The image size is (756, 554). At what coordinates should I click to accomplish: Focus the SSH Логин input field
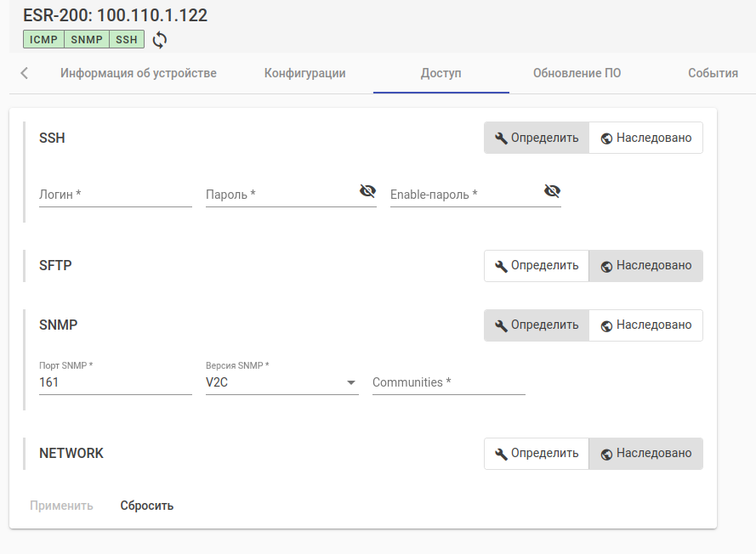116,195
